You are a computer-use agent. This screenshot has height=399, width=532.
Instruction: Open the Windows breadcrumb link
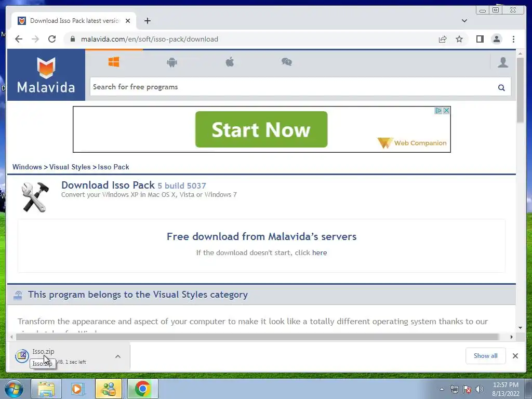[27, 167]
